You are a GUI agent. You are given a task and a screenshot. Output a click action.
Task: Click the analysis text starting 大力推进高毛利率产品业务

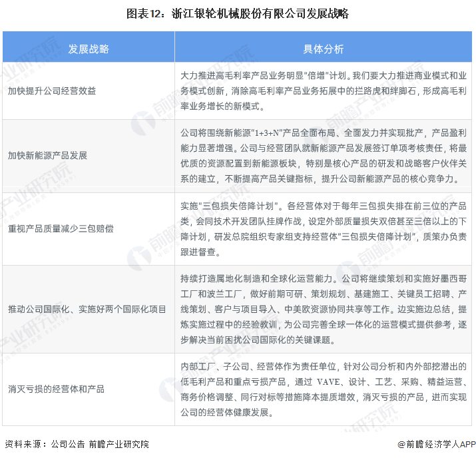click(x=324, y=91)
